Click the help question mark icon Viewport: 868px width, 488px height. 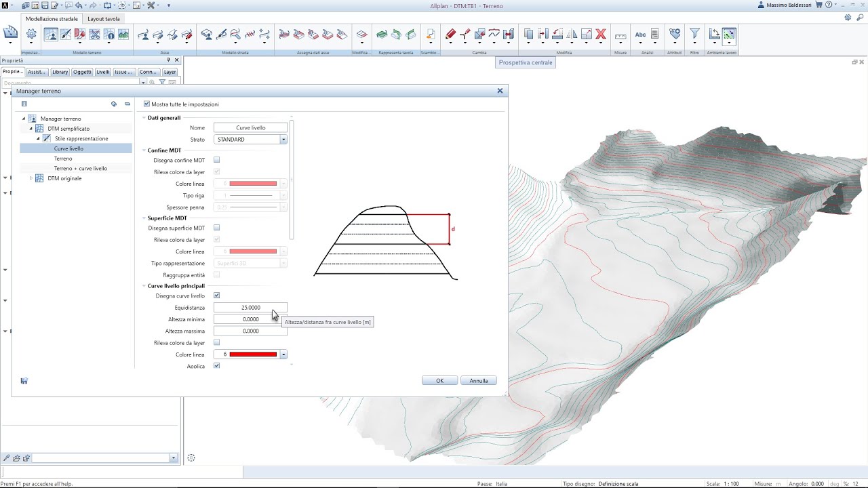click(x=828, y=5)
